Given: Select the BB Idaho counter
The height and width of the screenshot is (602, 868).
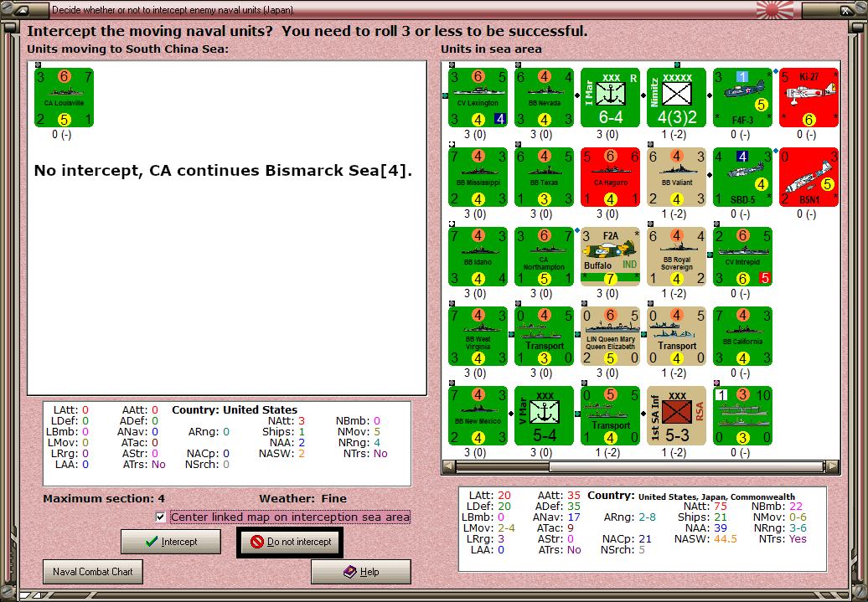Looking at the screenshot, I should (478, 257).
